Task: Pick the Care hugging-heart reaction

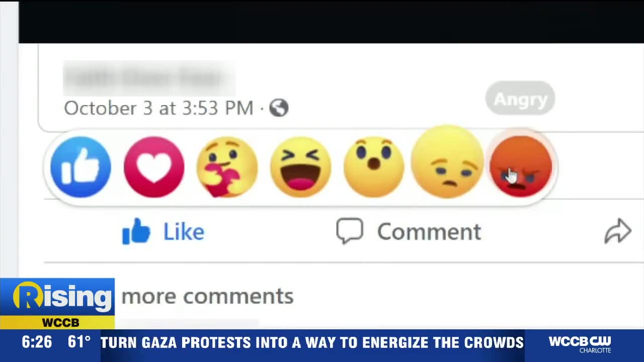Action: [x=227, y=167]
